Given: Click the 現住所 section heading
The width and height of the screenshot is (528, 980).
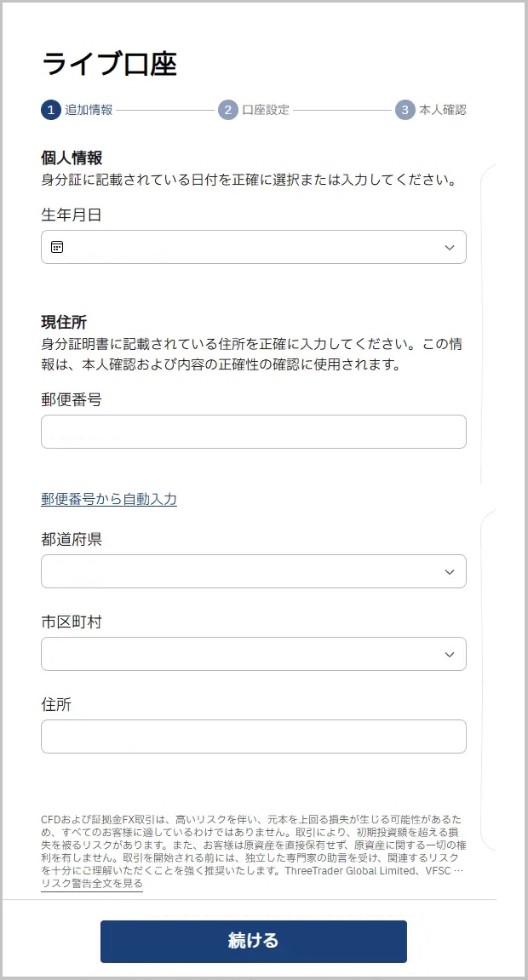Looking at the screenshot, I should (65, 322).
